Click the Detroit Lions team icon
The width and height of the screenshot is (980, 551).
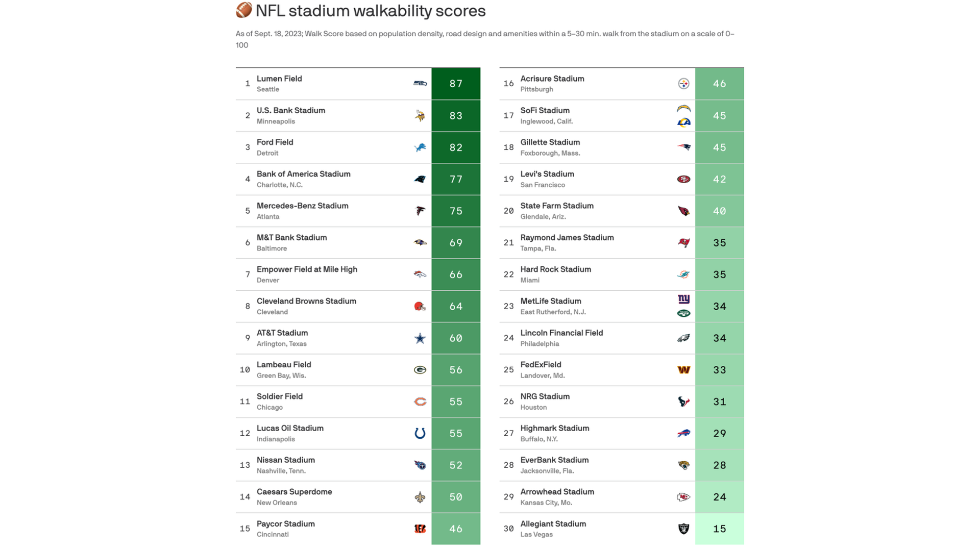coord(420,146)
